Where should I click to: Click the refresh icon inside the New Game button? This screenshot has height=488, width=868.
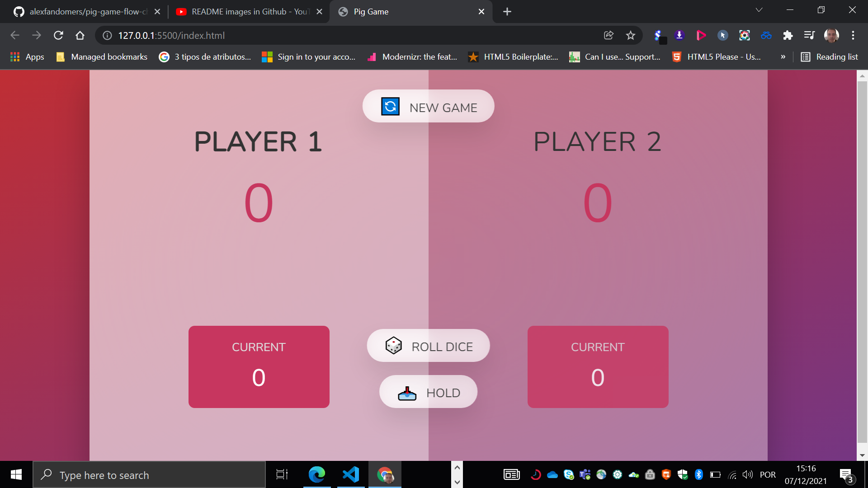390,106
